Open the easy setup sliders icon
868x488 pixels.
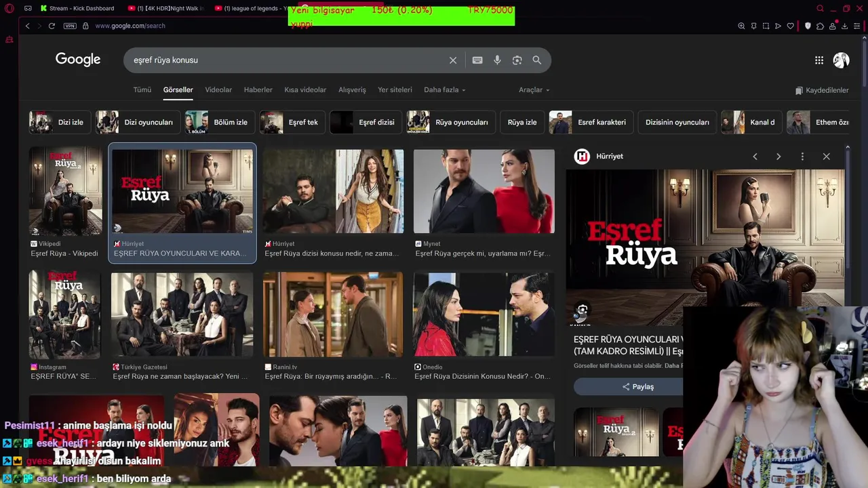point(856,26)
